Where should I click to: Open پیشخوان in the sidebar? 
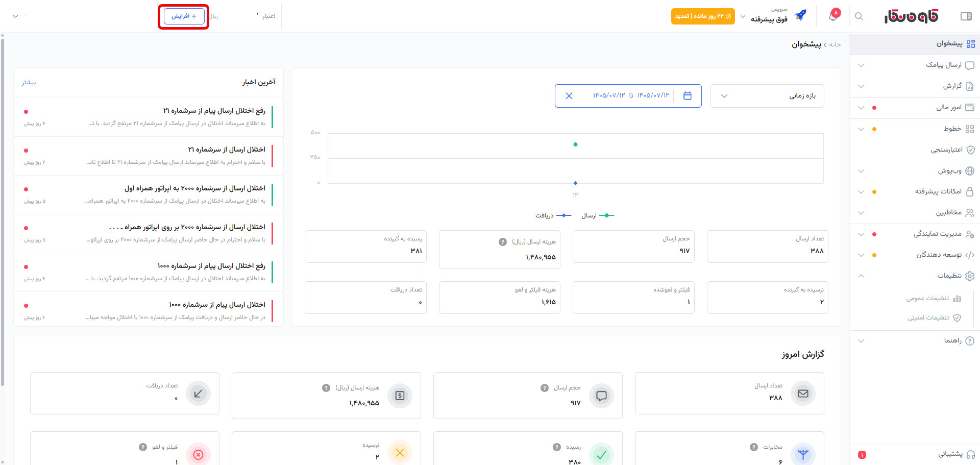click(915, 44)
